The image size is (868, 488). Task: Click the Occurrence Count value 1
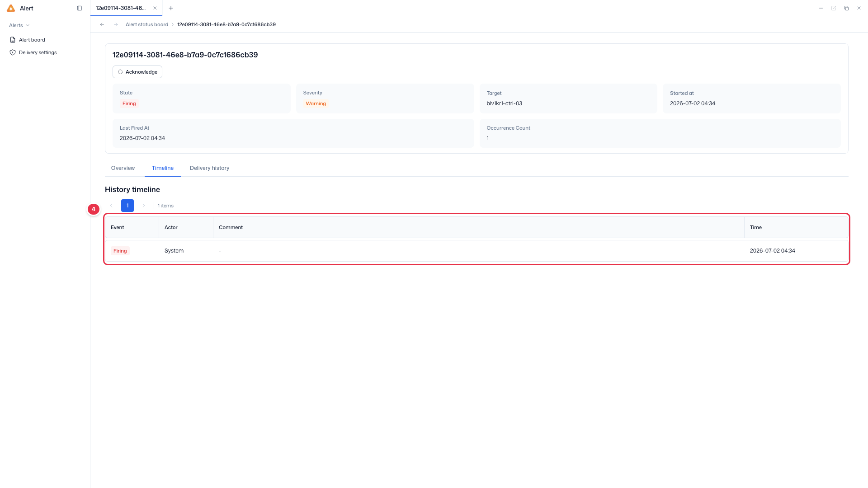pyautogui.click(x=488, y=138)
